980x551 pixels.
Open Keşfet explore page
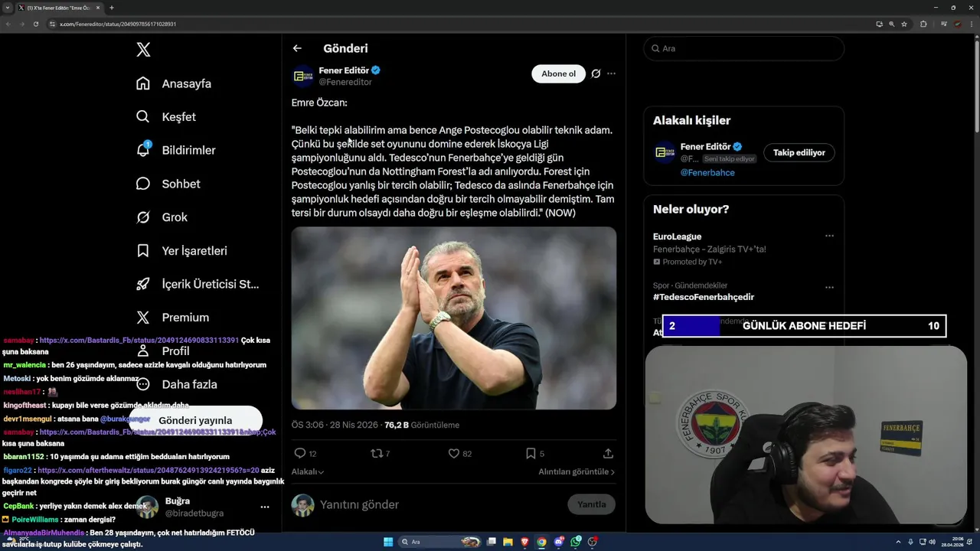[x=166, y=117]
